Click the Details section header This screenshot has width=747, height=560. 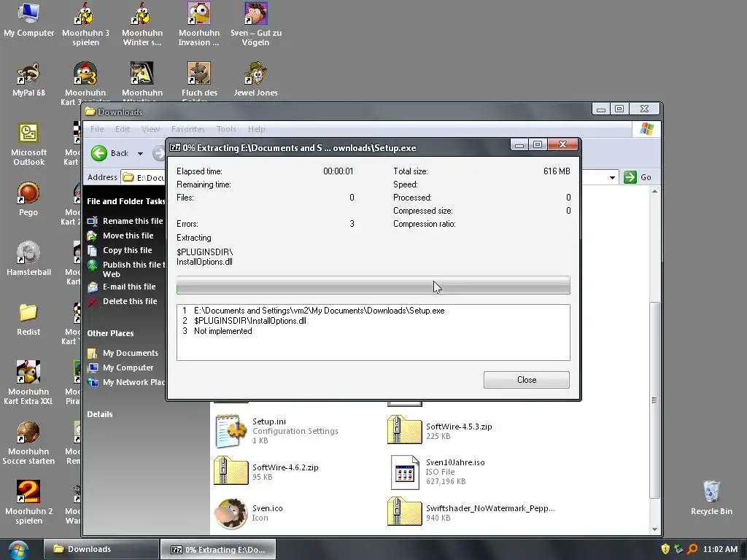click(x=100, y=414)
